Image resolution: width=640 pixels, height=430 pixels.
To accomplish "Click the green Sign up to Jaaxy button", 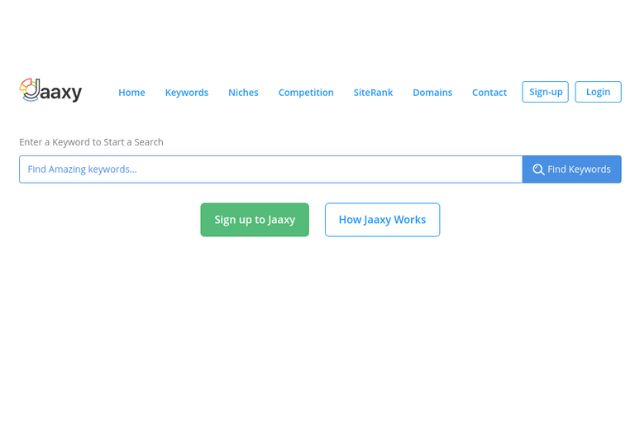I will (x=255, y=219).
